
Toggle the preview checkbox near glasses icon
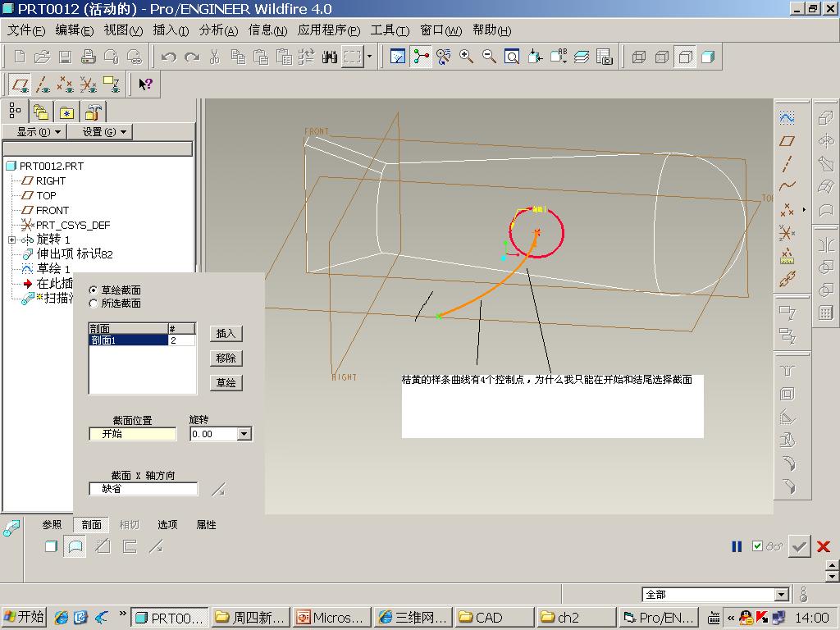[757, 546]
